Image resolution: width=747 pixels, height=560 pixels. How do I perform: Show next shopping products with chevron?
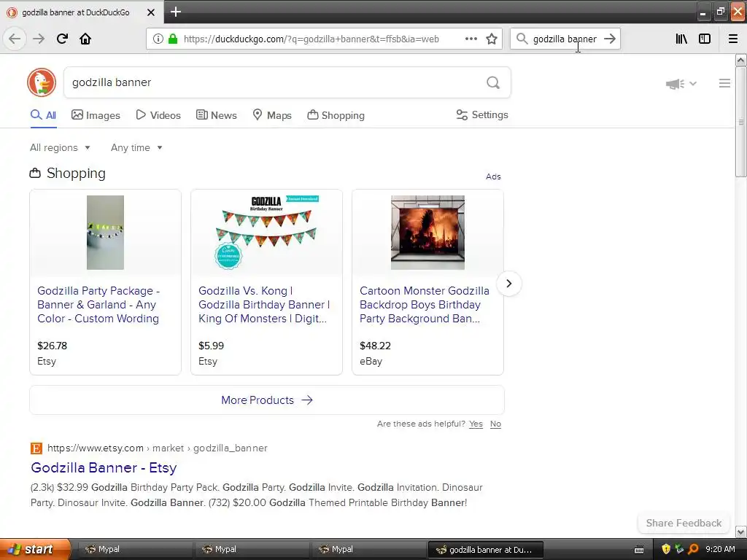click(x=508, y=284)
